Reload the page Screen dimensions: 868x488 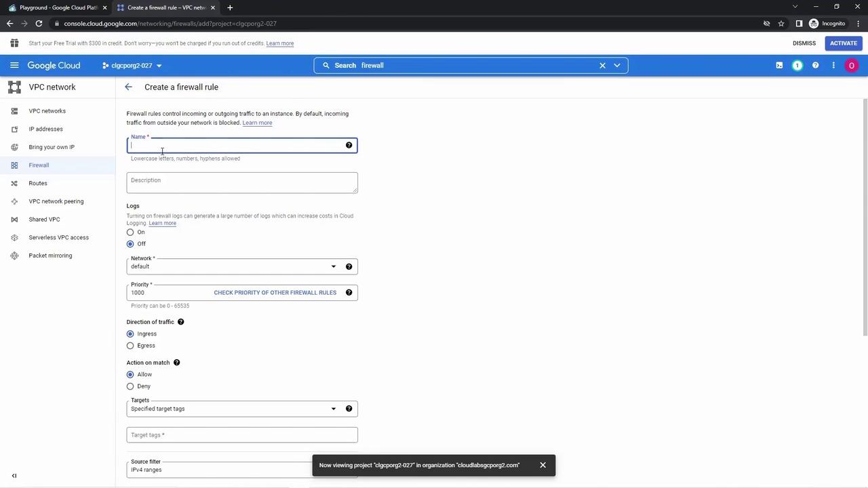39,24
